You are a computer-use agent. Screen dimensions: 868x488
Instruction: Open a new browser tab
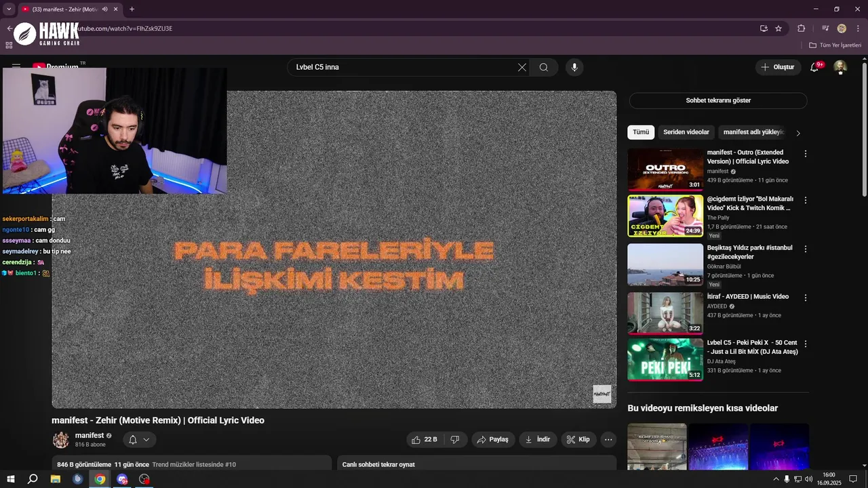pos(132,9)
